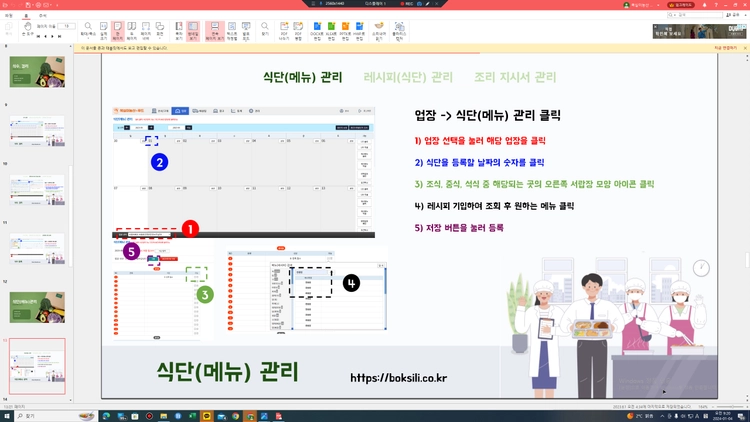Toggle thumbnail panel view button
This screenshot has width=750, height=422.
pos(193,31)
